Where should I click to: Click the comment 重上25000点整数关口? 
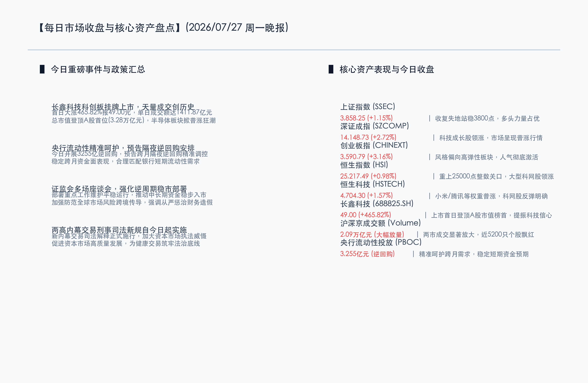[471, 176]
